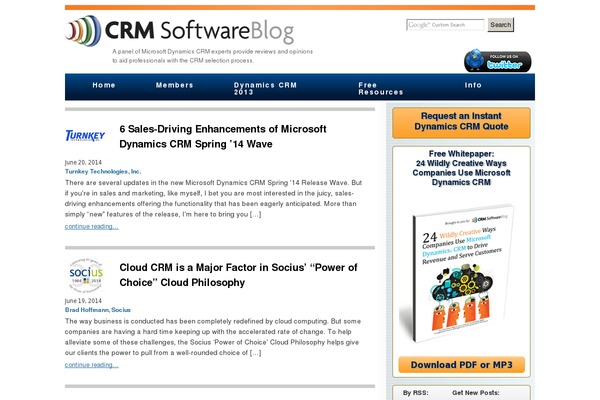Click the By RSS: label

point(416,393)
